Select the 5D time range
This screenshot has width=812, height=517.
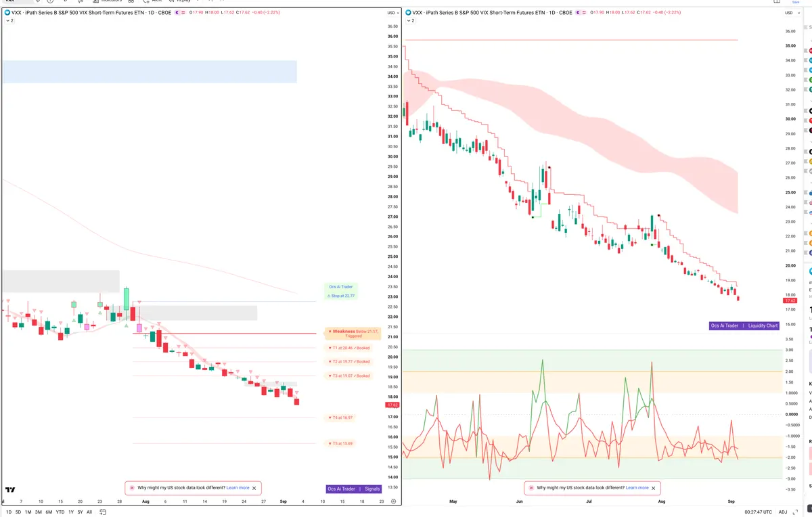click(x=18, y=512)
